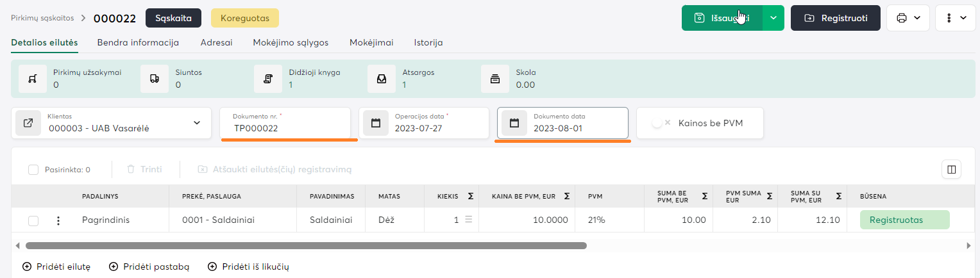Open client record via external link icon
The width and height of the screenshot is (980, 278).
coord(28,123)
